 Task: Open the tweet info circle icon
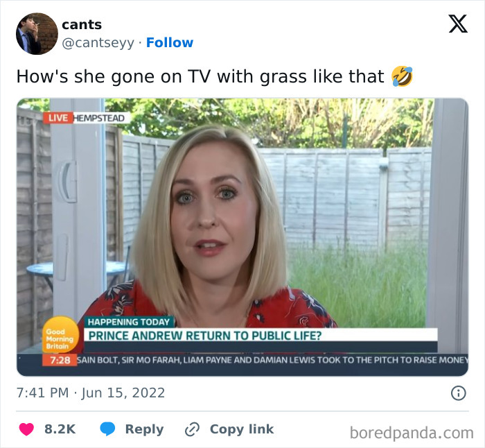tap(459, 393)
